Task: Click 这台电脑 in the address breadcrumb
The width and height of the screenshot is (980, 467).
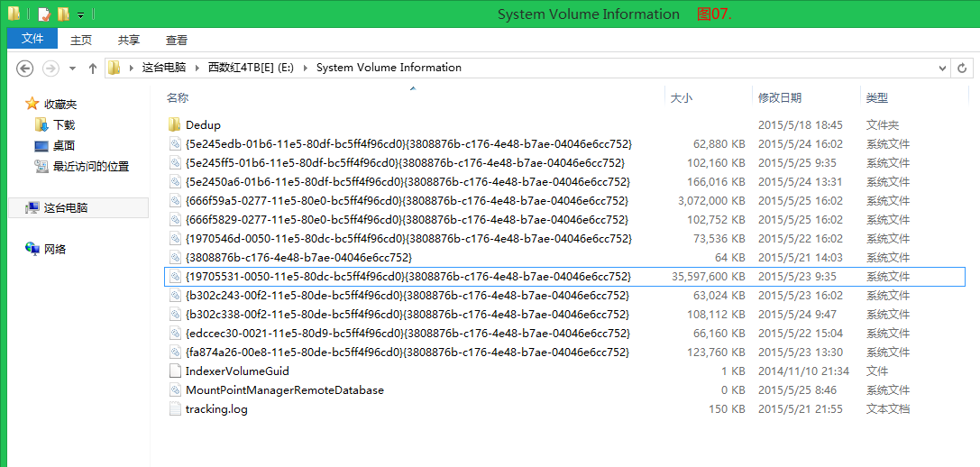Action: pos(165,68)
